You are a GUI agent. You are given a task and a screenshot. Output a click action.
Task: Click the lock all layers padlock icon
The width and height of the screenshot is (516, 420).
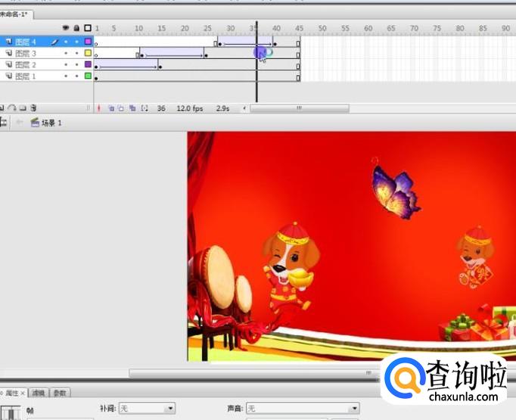(x=76, y=28)
